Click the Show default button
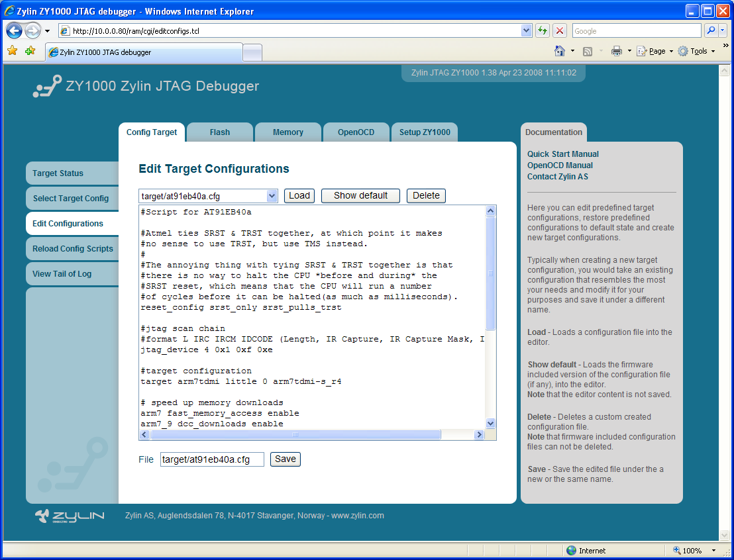Image resolution: width=734 pixels, height=560 pixels. point(360,195)
